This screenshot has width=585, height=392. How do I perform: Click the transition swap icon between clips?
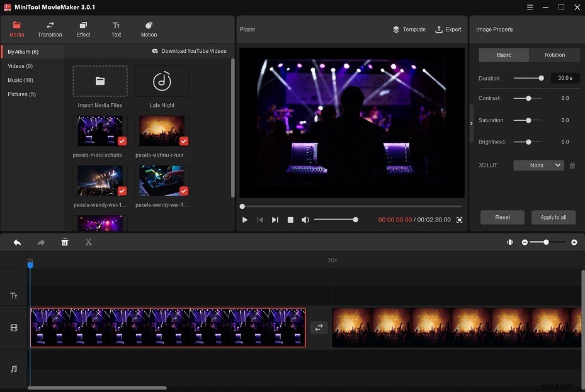(319, 327)
